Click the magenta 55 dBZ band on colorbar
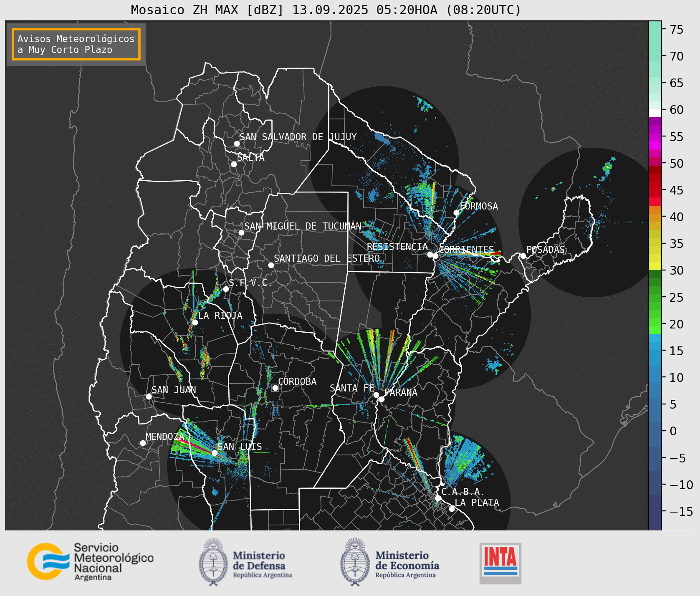This screenshot has width=700, height=596. pos(655,137)
